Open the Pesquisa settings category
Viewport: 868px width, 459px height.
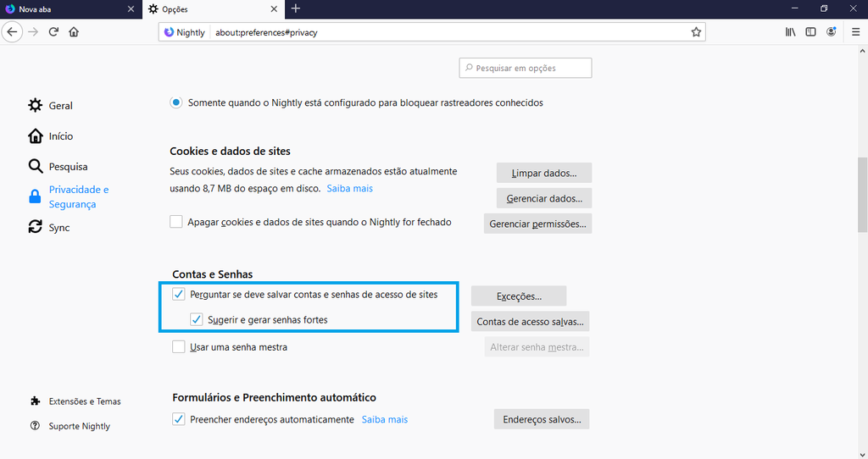(x=68, y=167)
